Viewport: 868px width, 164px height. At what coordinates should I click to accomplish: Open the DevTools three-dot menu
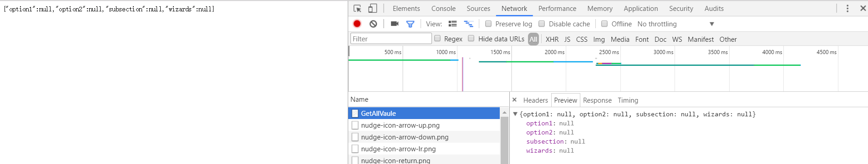click(848, 8)
